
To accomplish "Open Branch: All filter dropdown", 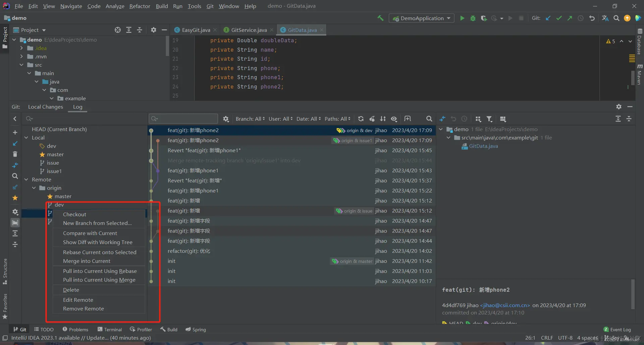I will (250, 119).
